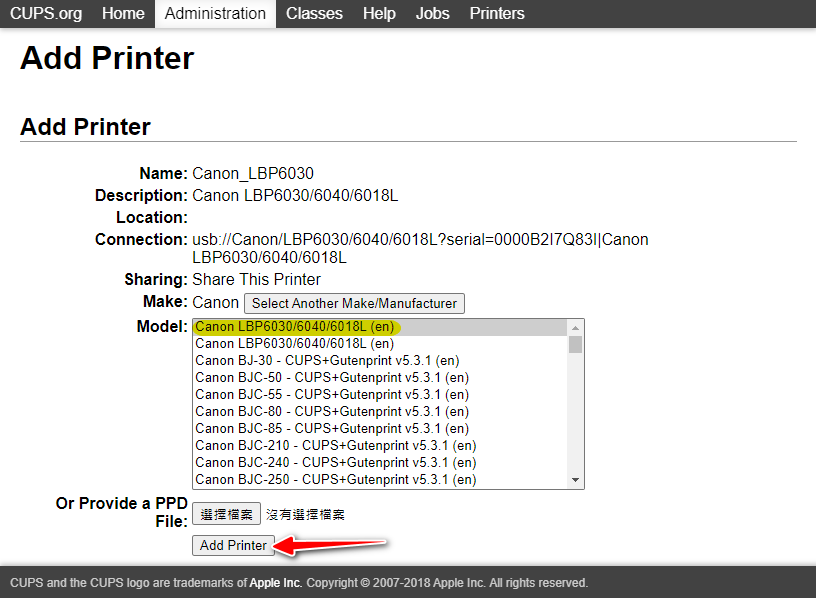Click Select Another Make/Manufacturer button
816x598 pixels.
pos(354,303)
